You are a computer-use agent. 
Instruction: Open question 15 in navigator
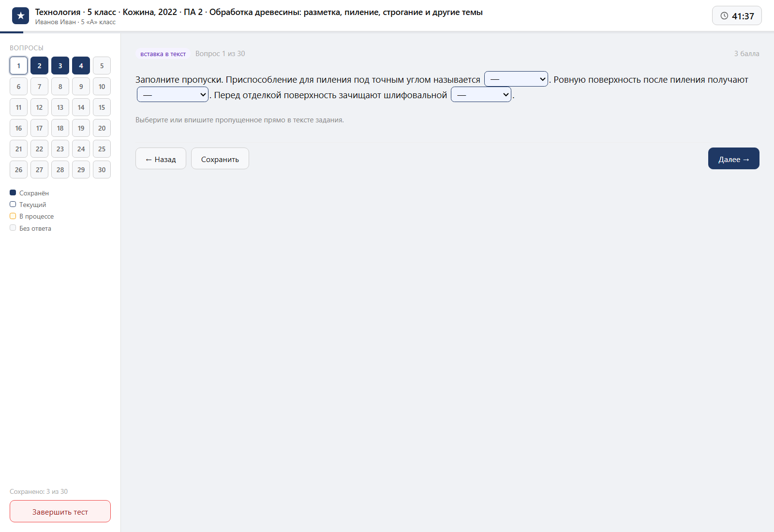click(x=102, y=107)
